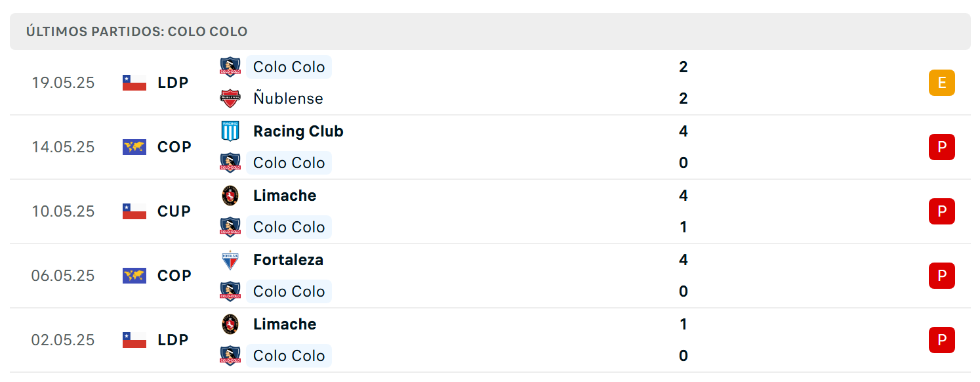
Task: Click world map flag on 14.05.25 row
Action: click(134, 147)
